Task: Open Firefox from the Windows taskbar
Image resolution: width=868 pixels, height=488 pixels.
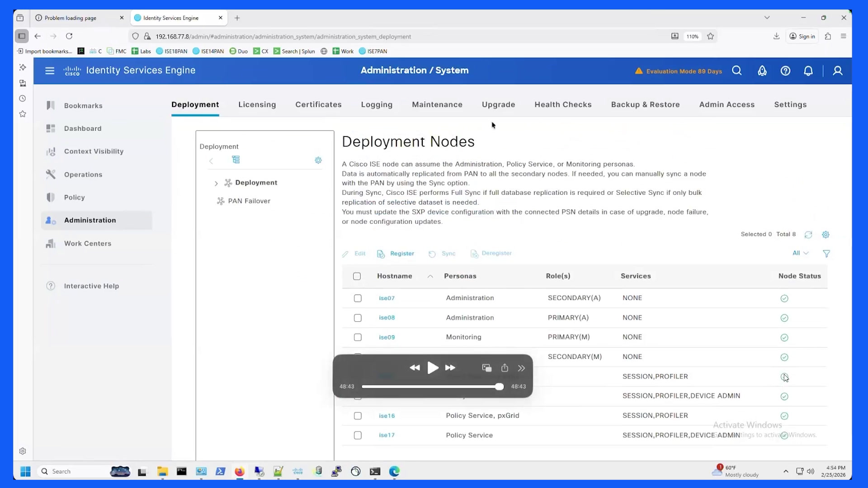Action: (240, 472)
